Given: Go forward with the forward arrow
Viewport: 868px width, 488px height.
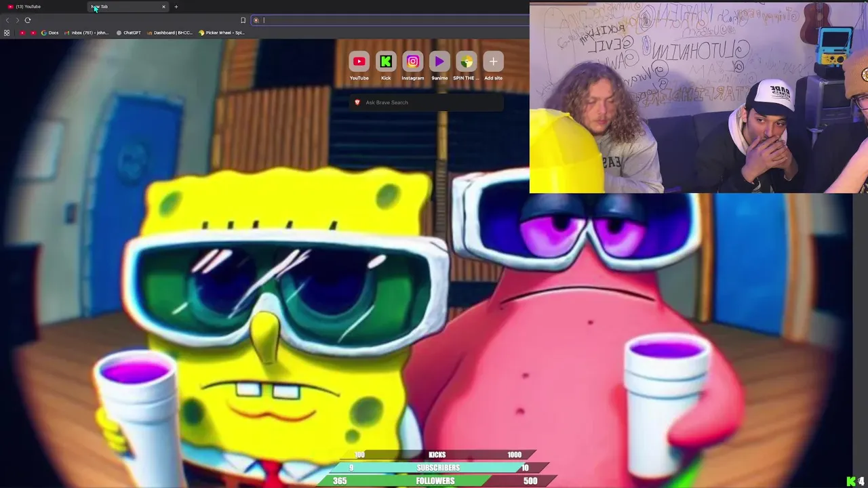Looking at the screenshot, I should (x=18, y=20).
